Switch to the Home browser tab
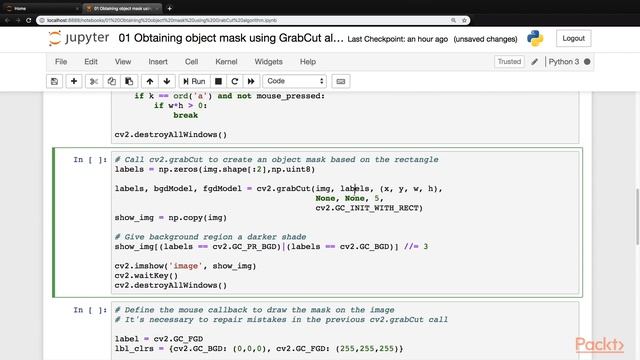Viewport: 640px width, 360px height. pos(41,8)
